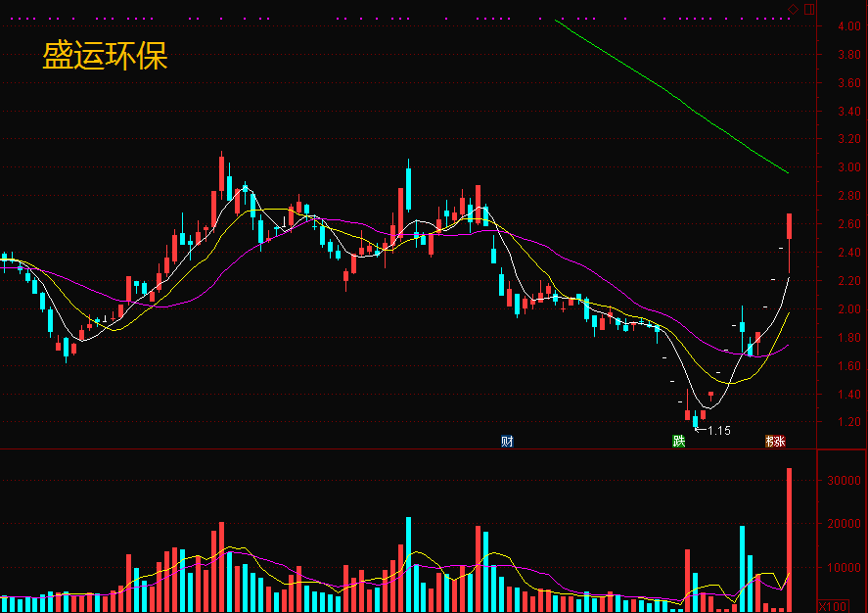This screenshot has height=613, width=868.
Task: Click the 4.00 price axis label
Action: click(x=849, y=26)
